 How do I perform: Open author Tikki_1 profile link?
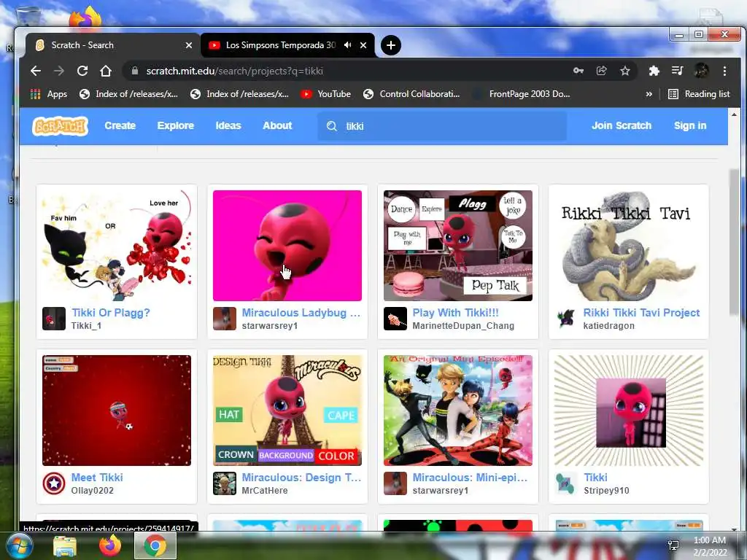click(x=86, y=326)
